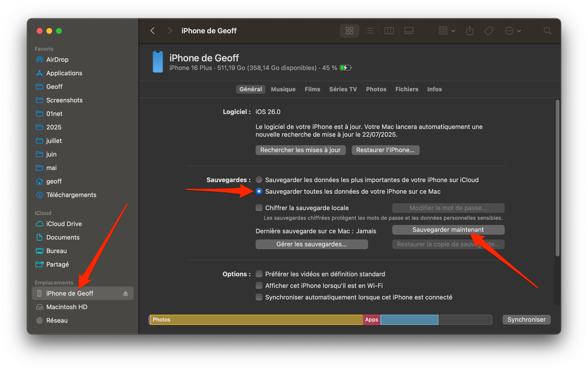Screen dimensions: 588x370
Task: Go back with the left chevron
Action: (x=153, y=31)
